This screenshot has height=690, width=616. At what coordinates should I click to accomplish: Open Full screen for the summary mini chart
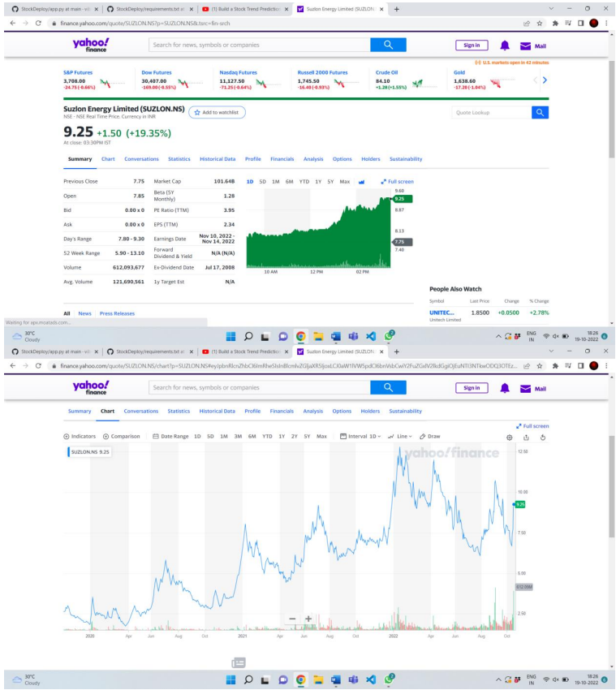pyautogui.click(x=398, y=182)
